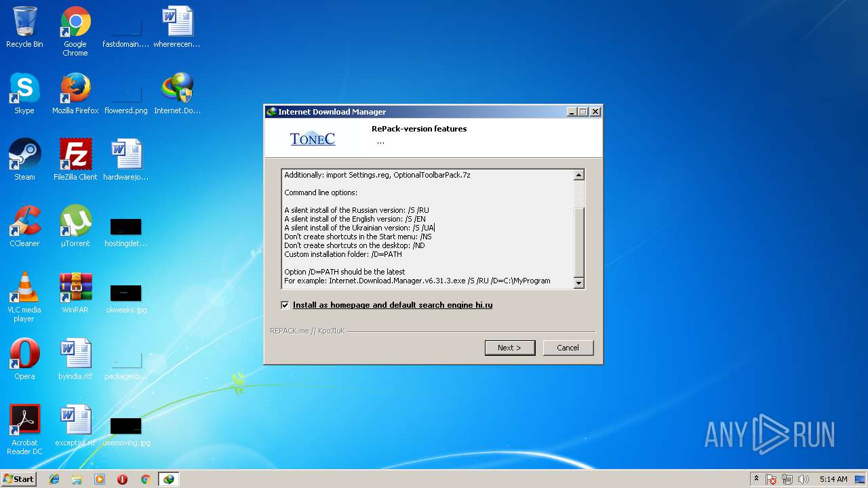Open Internet Explorer in taskbar
The height and width of the screenshot is (488, 868).
click(x=54, y=479)
